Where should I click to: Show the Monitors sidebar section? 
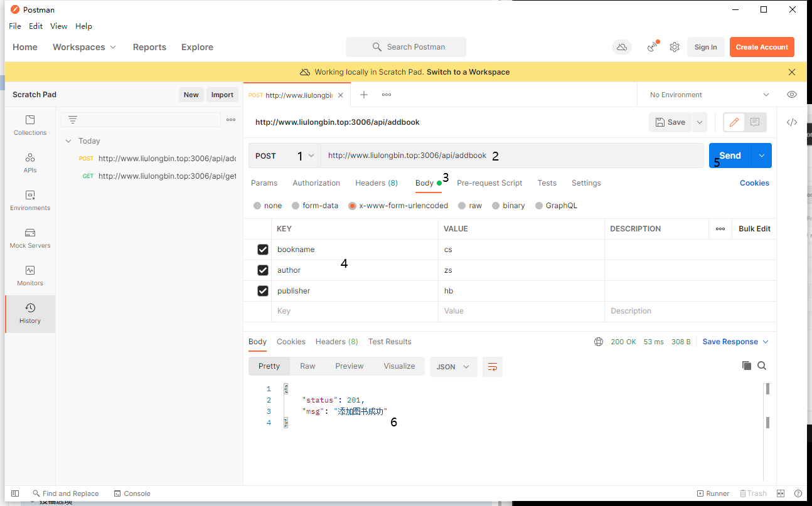click(x=30, y=276)
